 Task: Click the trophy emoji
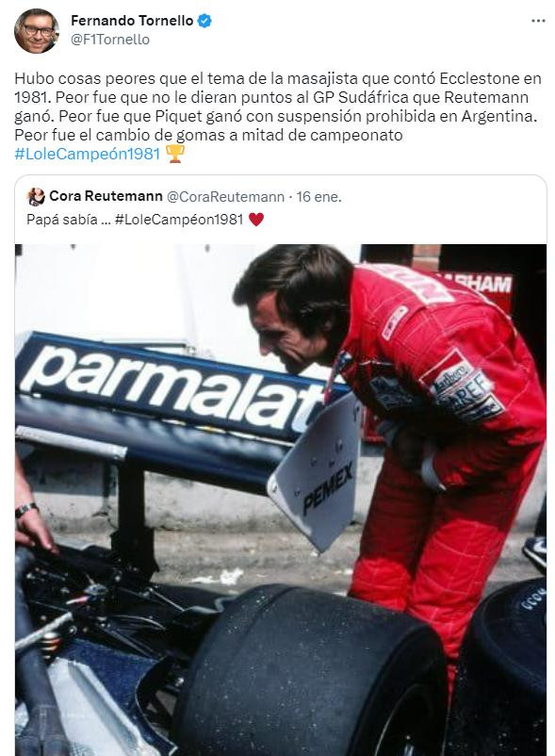(x=175, y=154)
